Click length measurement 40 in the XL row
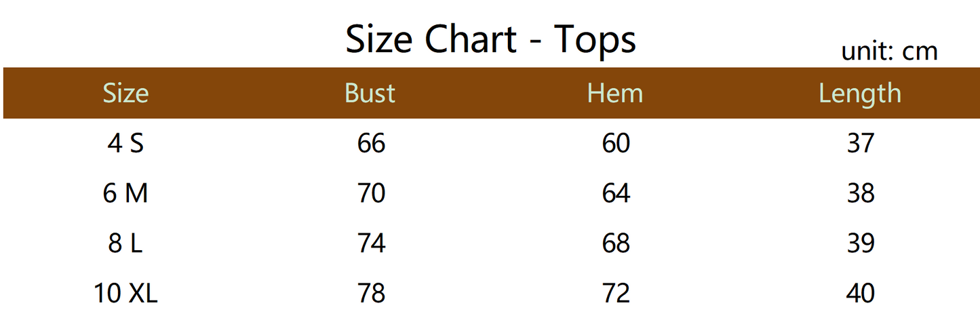Viewport: 980px width, 316px height. point(861,294)
